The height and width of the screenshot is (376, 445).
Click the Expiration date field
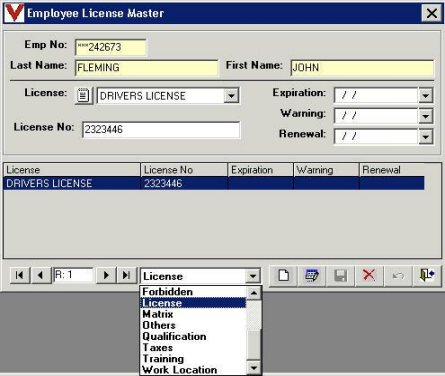(x=376, y=96)
